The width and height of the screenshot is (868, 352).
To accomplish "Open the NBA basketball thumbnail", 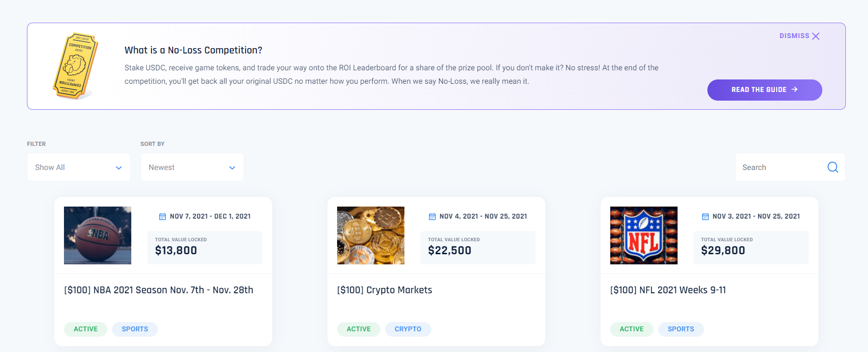I will 98,235.
